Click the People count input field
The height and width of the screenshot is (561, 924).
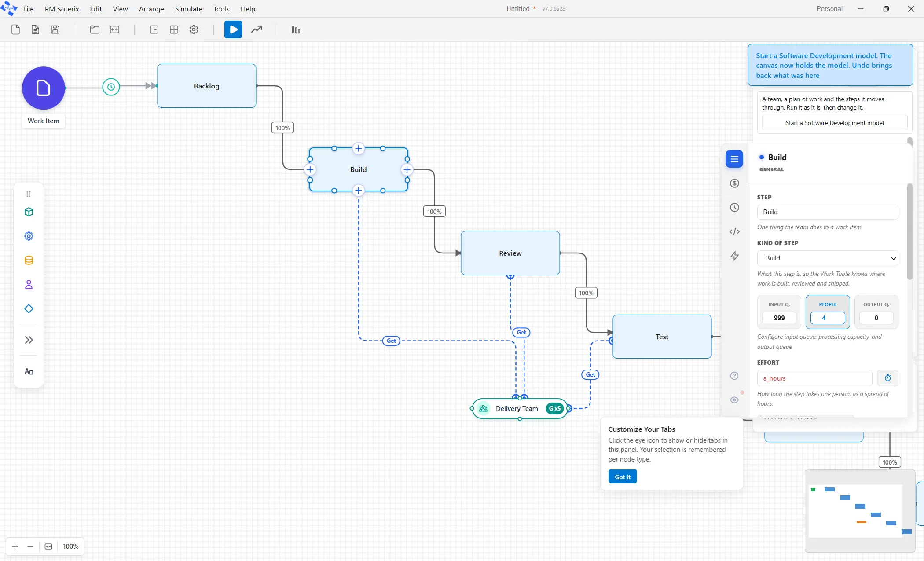[828, 318]
